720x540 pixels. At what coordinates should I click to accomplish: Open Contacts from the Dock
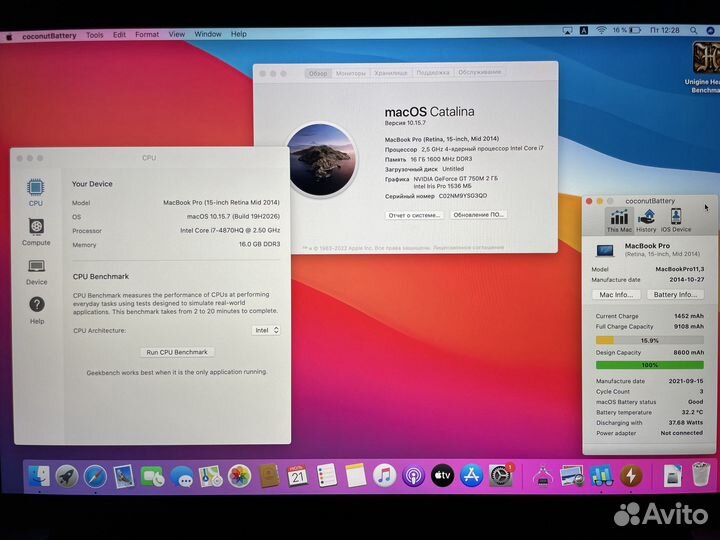[269, 476]
